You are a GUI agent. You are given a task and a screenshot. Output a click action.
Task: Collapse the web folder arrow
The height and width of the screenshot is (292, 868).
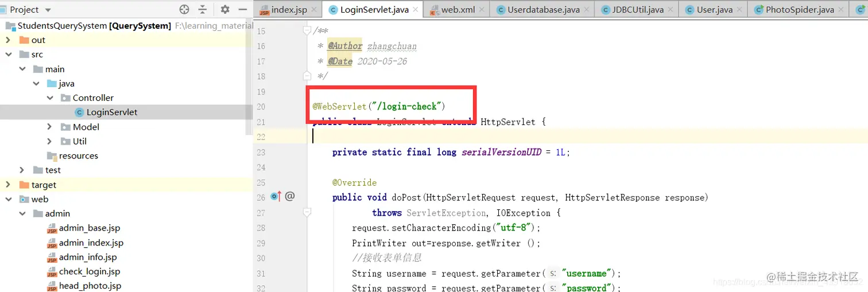(x=8, y=199)
